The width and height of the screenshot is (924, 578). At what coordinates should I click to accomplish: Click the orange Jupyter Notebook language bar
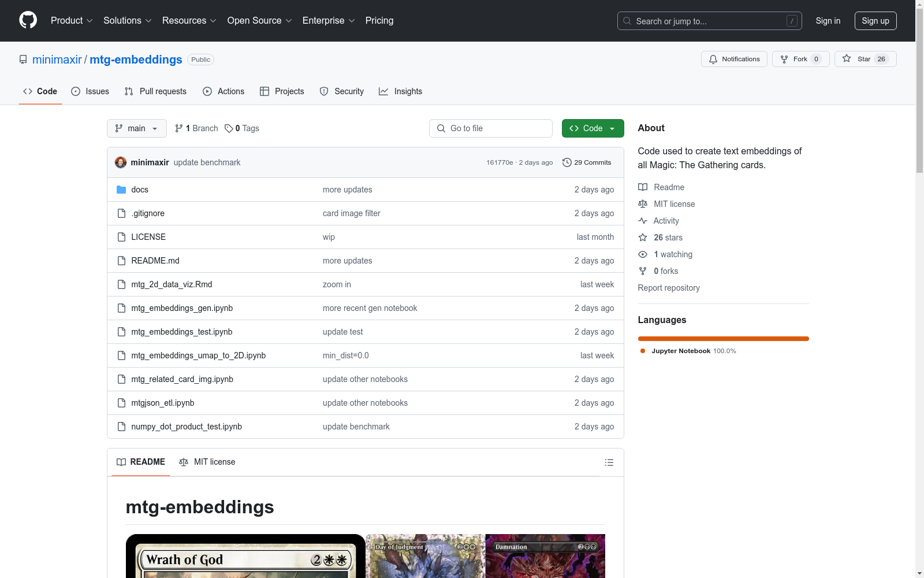(x=724, y=339)
